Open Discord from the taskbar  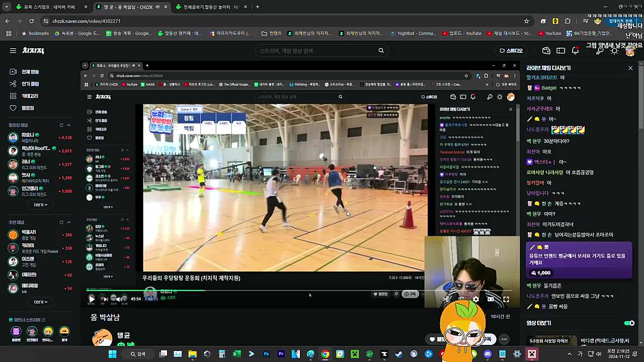(488, 354)
